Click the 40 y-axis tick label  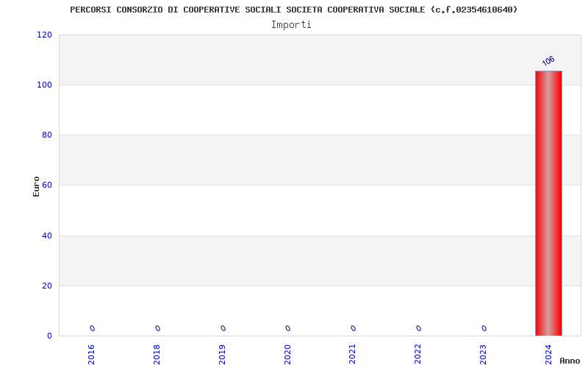point(47,236)
